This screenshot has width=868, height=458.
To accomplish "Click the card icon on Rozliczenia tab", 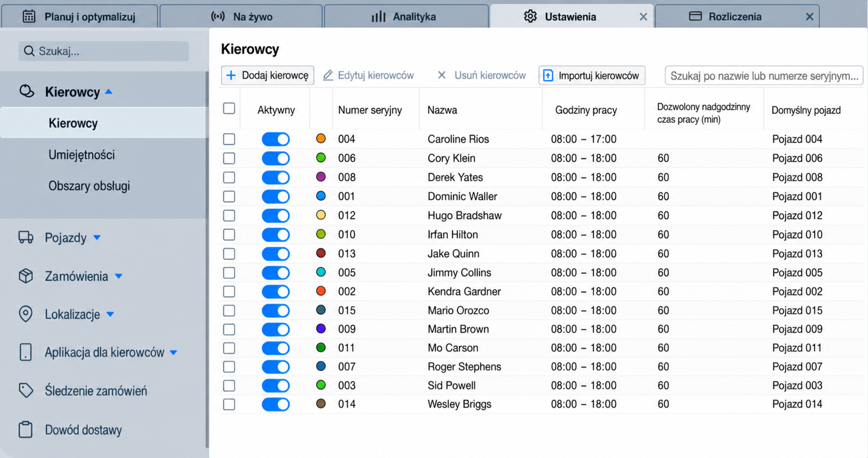I will click(x=695, y=16).
